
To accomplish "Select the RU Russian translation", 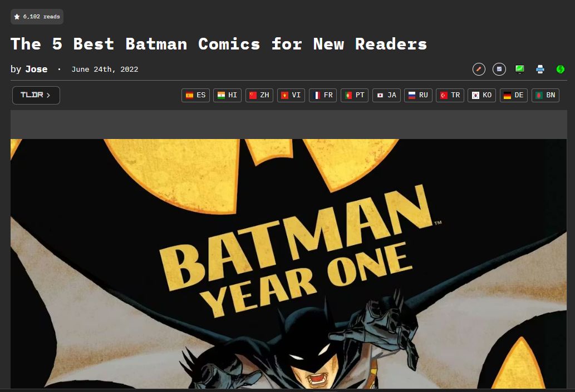I will point(419,95).
